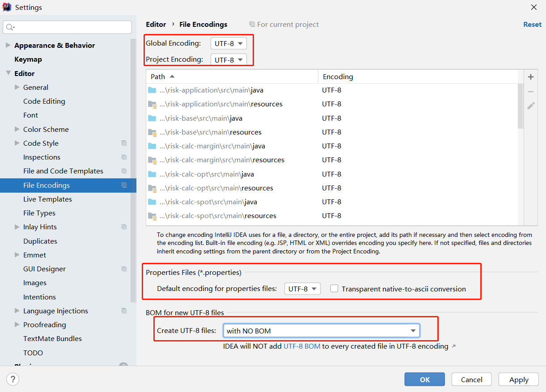Image resolution: width=546 pixels, height=392 pixels.
Task: Select Font in the settings tree
Action: (x=30, y=115)
